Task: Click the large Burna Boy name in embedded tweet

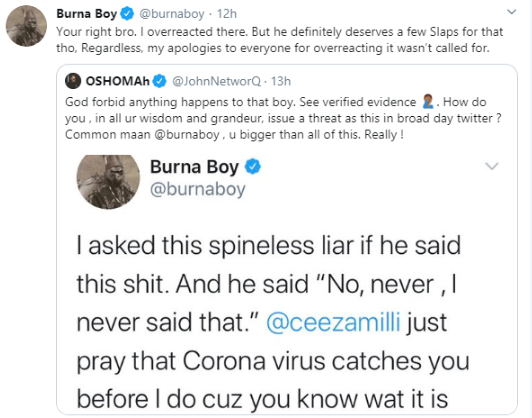Action: pos(194,167)
